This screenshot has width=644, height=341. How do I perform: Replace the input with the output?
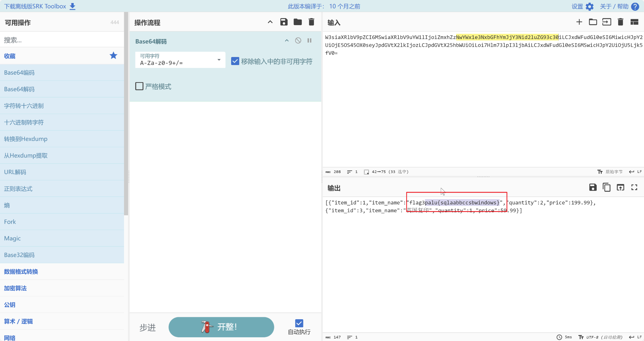coord(621,187)
